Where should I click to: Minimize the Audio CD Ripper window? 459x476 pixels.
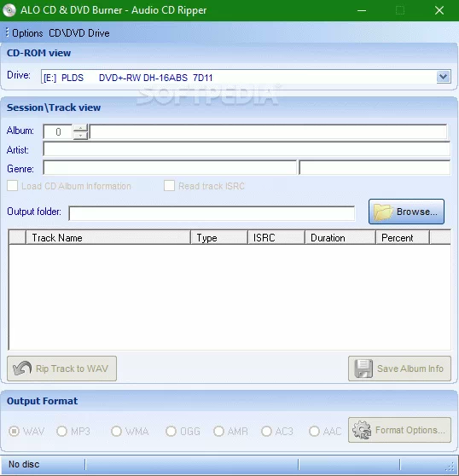[x=361, y=10]
